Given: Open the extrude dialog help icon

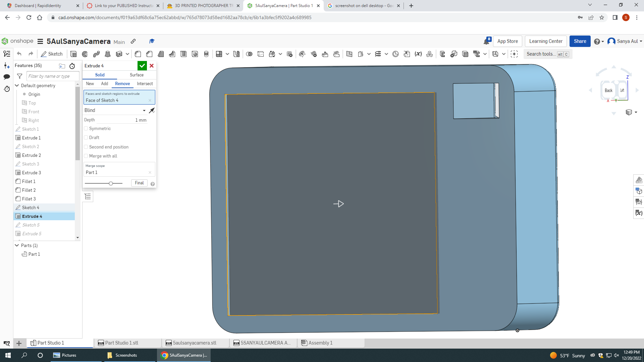Looking at the screenshot, I should pyautogui.click(x=153, y=184).
